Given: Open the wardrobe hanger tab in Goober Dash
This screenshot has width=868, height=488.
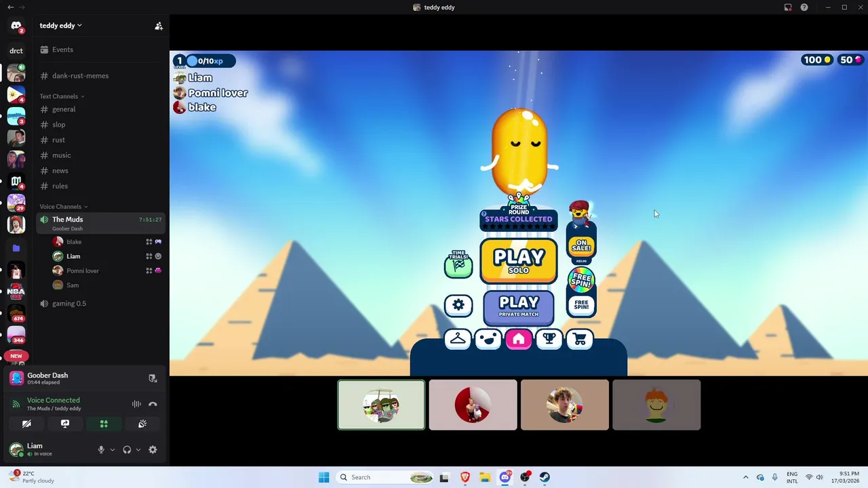Looking at the screenshot, I should pos(458,339).
